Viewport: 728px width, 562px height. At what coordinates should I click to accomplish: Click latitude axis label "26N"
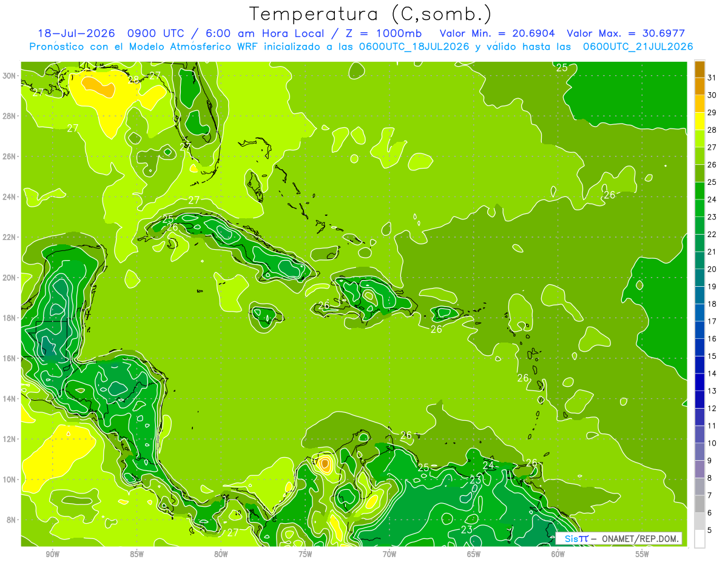point(10,156)
